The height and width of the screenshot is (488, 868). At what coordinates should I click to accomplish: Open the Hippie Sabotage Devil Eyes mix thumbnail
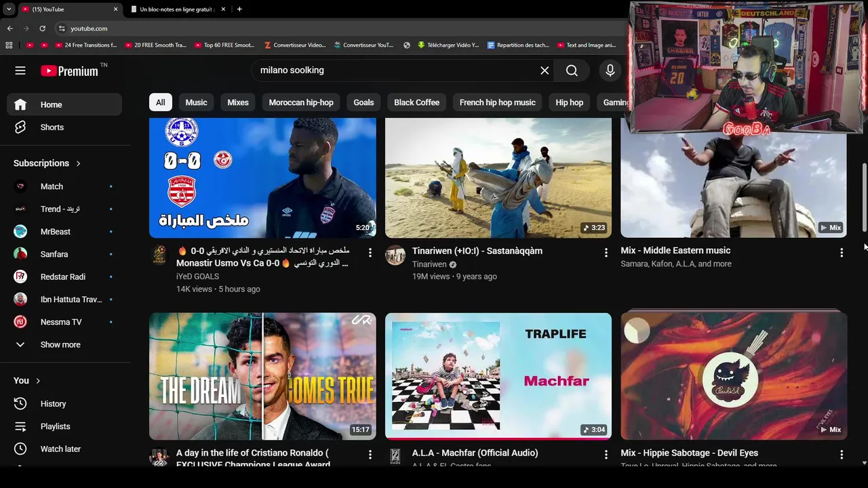[734, 376]
